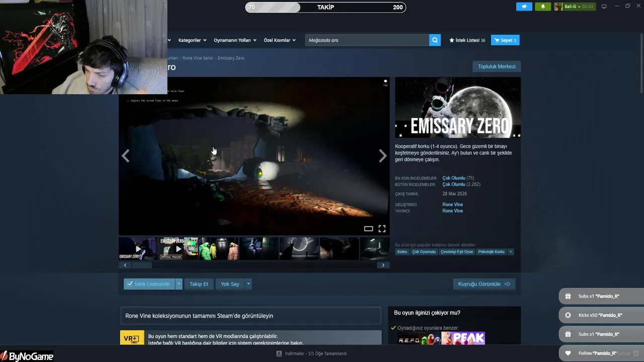The height and width of the screenshot is (362, 644).
Task: Click the heart icon on Follow alert
Action: 568,353
